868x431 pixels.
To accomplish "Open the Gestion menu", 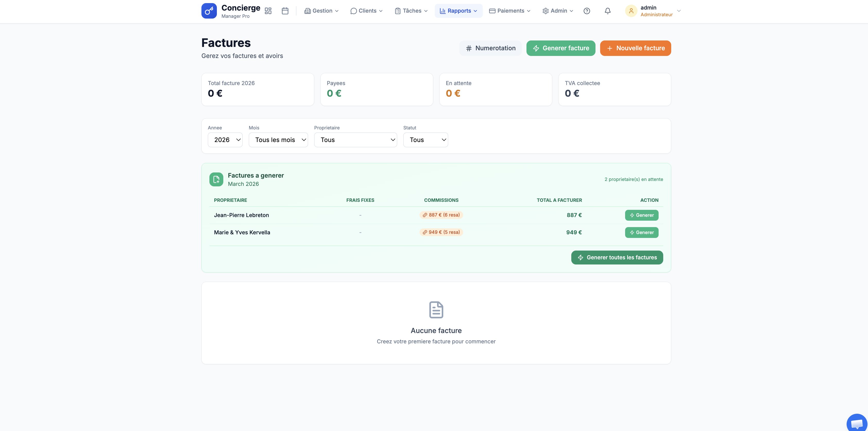I will tap(321, 11).
